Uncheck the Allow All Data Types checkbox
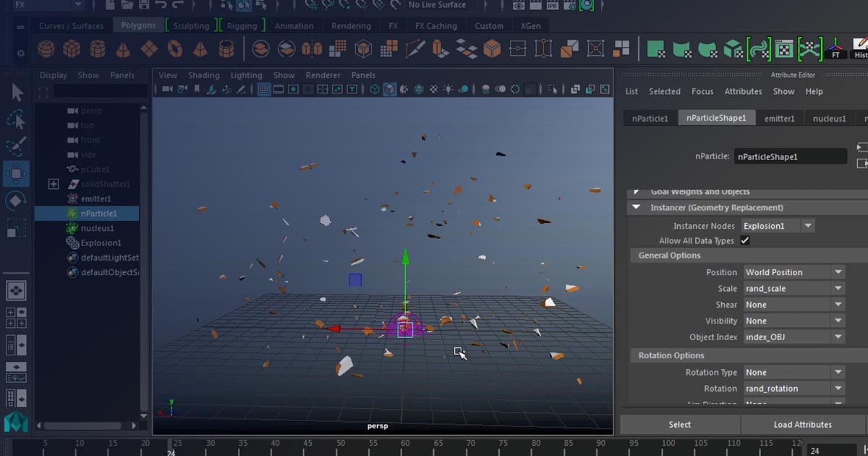 coord(744,240)
